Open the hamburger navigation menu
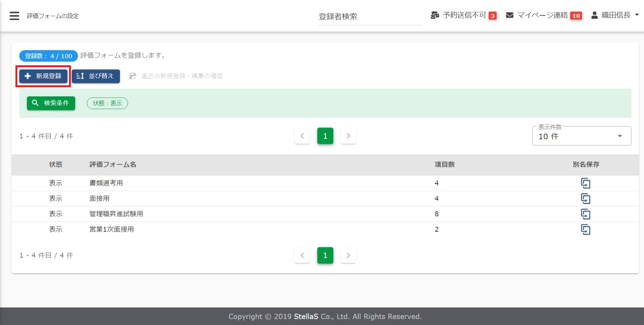Image resolution: width=644 pixels, height=325 pixels. click(x=14, y=16)
